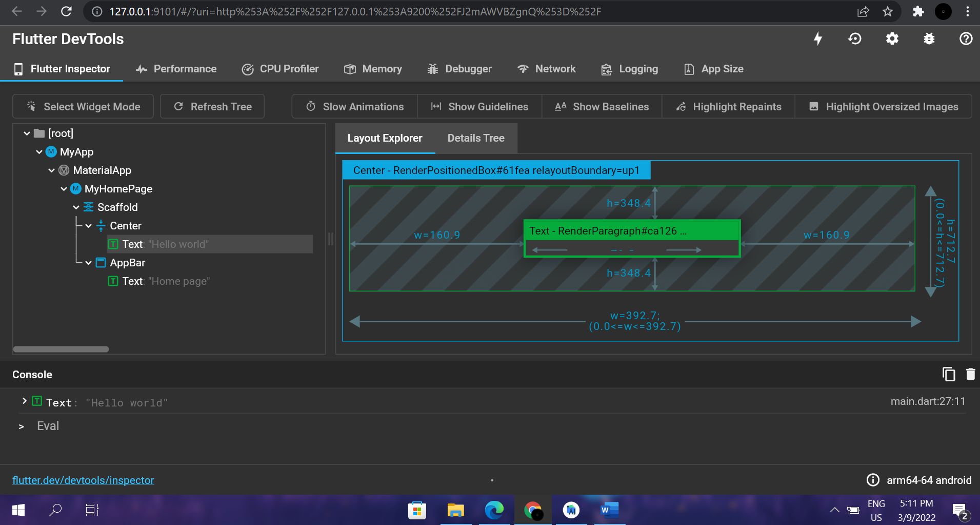Toggle Highlight Oversized Images
980x525 pixels.
pos(884,106)
